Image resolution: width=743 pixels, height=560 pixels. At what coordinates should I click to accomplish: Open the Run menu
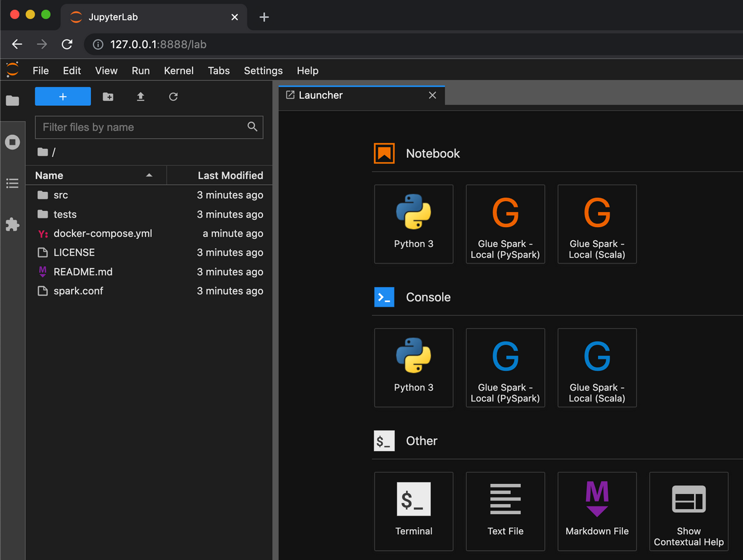tap(141, 71)
